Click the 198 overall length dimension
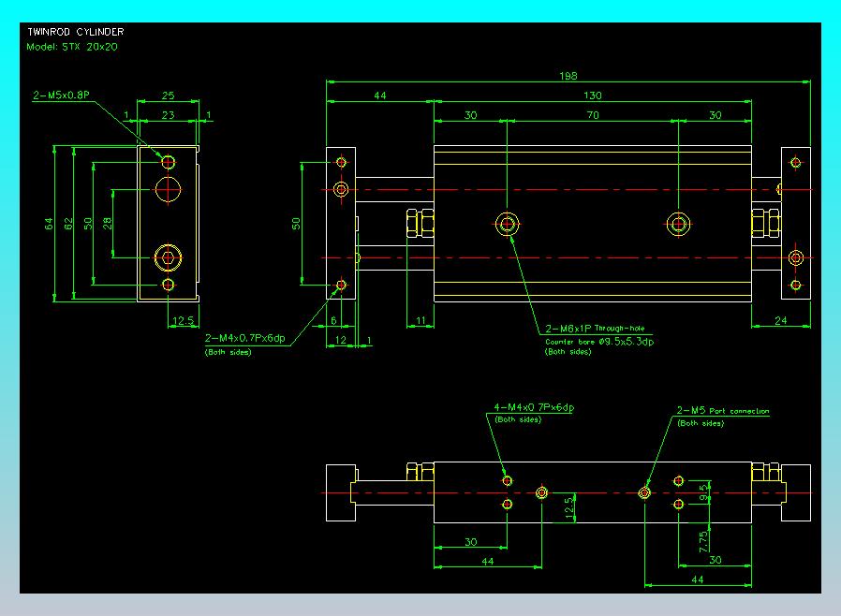The height and width of the screenshot is (616, 841). (x=568, y=76)
